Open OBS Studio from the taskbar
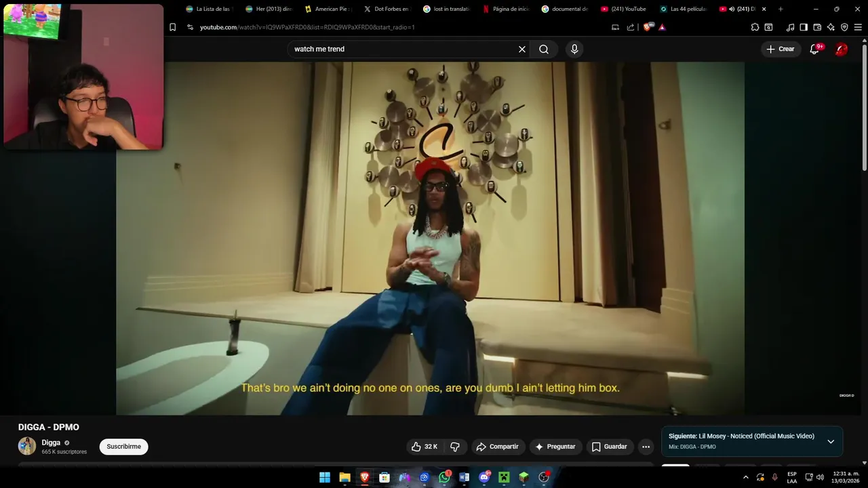 tap(544, 477)
